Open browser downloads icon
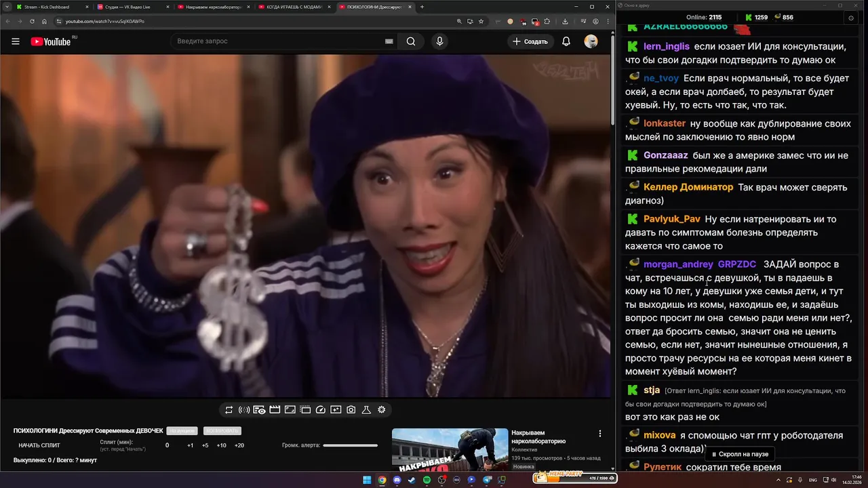 coord(565,21)
